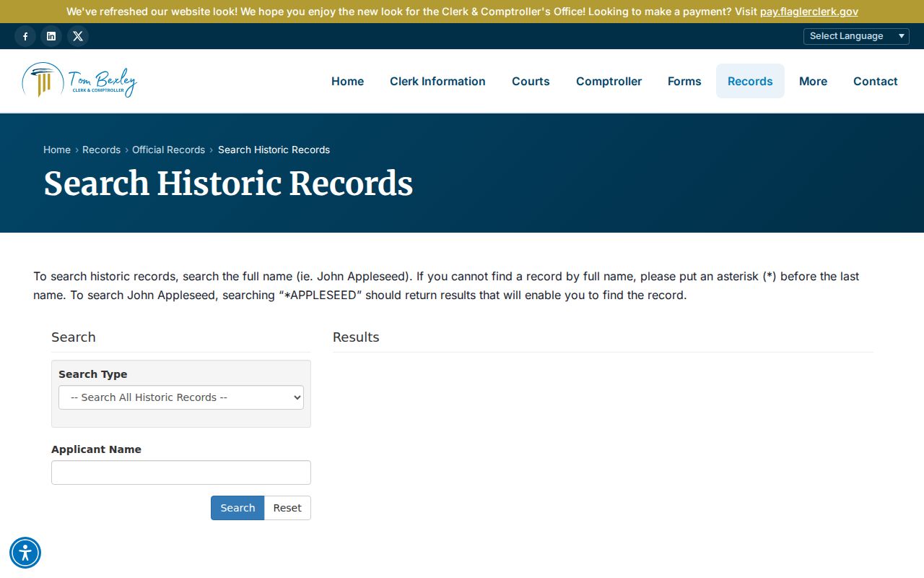This screenshot has height=578, width=924.
Task: Click the Search Historic Records page heading
Action: coord(228,184)
